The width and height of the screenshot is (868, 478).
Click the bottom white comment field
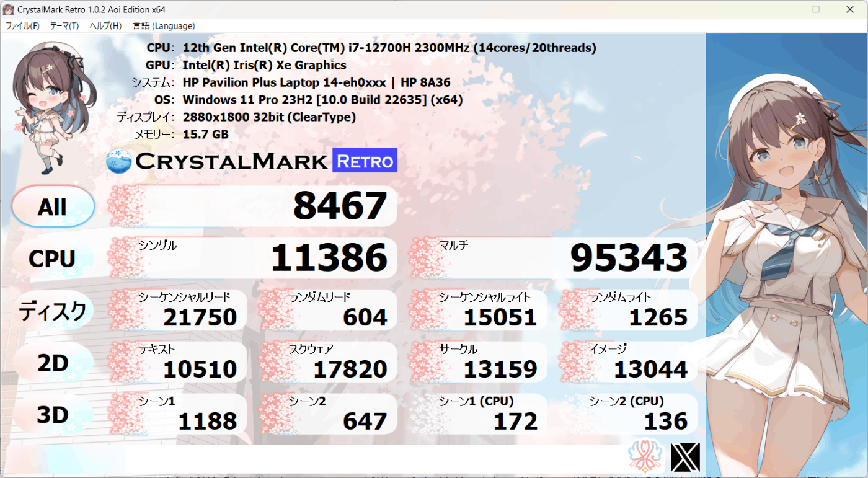pyautogui.click(x=313, y=459)
